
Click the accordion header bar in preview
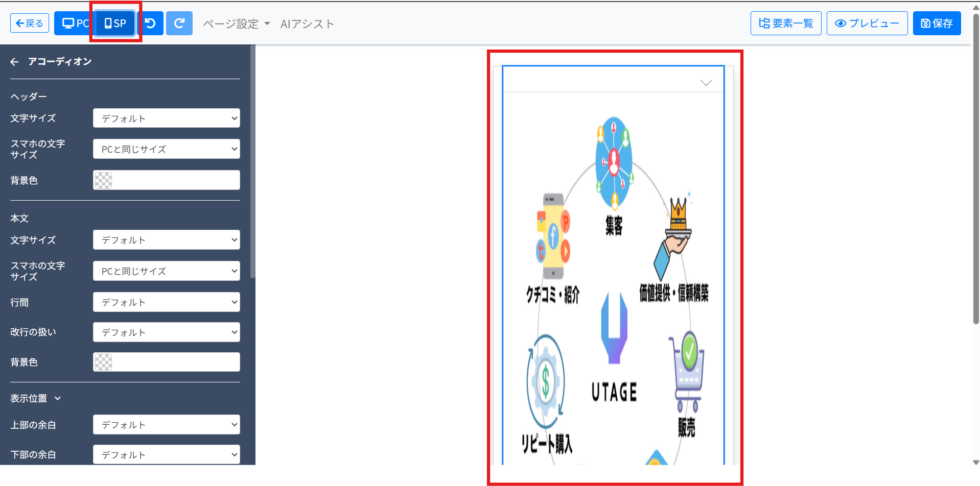pos(613,80)
